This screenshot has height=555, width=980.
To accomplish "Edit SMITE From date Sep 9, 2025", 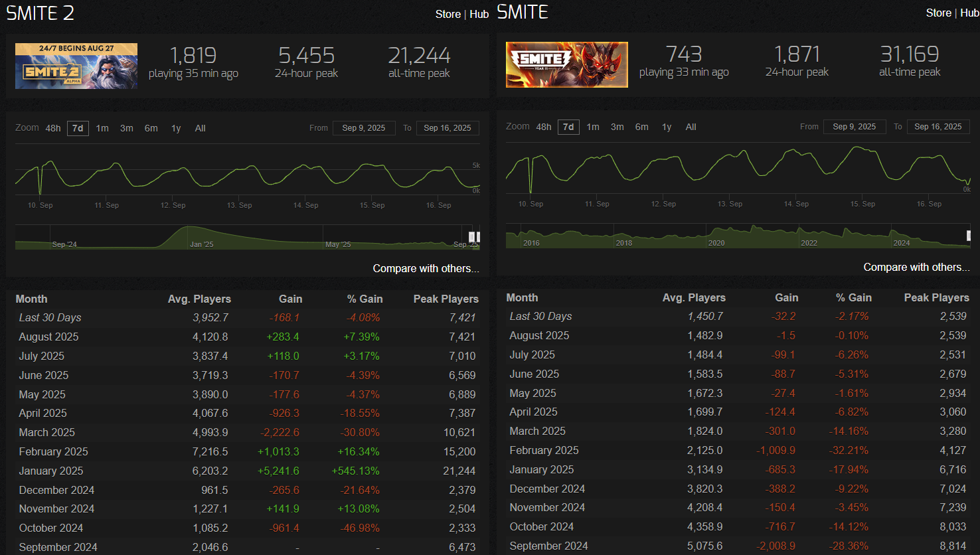I will (855, 127).
